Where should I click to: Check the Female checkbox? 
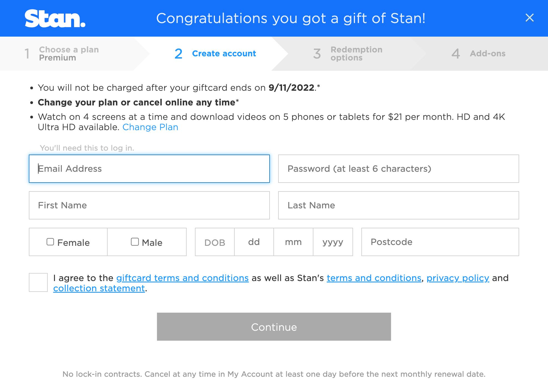tap(50, 242)
